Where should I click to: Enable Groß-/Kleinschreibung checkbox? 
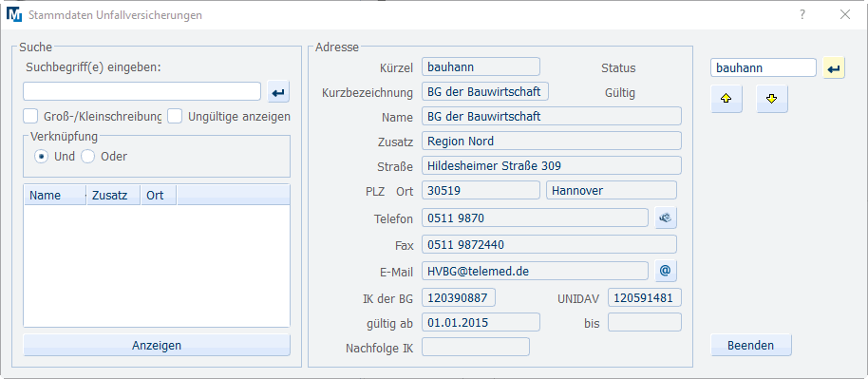click(x=29, y=117)
